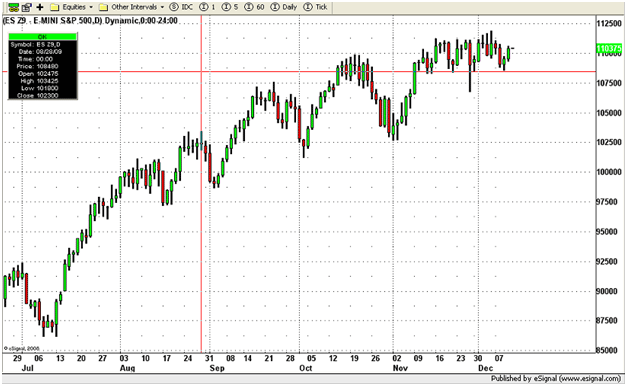Viewport: 627px width, 386px height.
Task: Click the Symbol ES Z9,D row in data window
Action: pyautogui.click(x=35, y=44)
